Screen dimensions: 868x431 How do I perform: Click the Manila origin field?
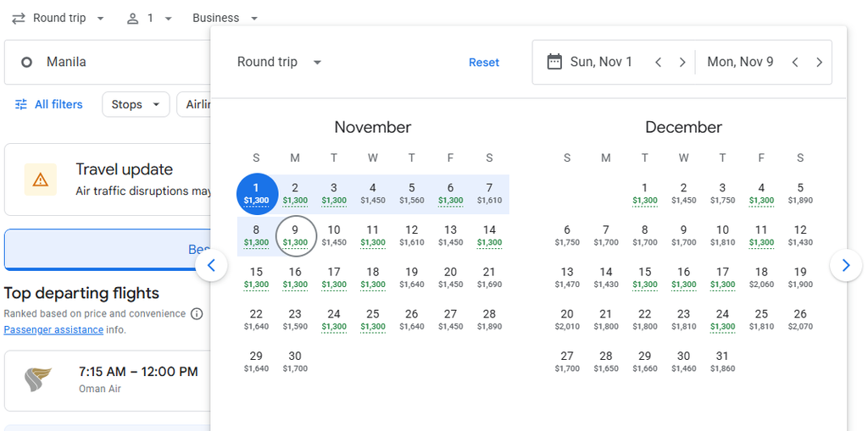pos(108,62)
